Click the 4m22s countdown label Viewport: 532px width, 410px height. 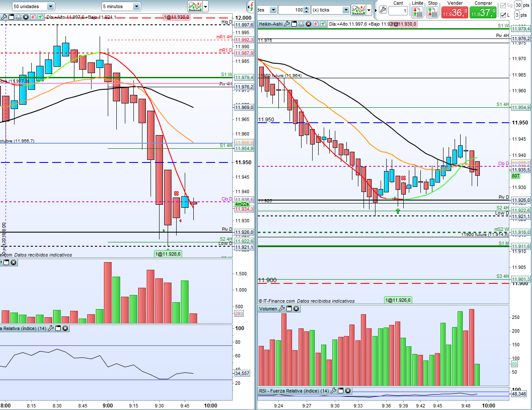click(242, 204)
